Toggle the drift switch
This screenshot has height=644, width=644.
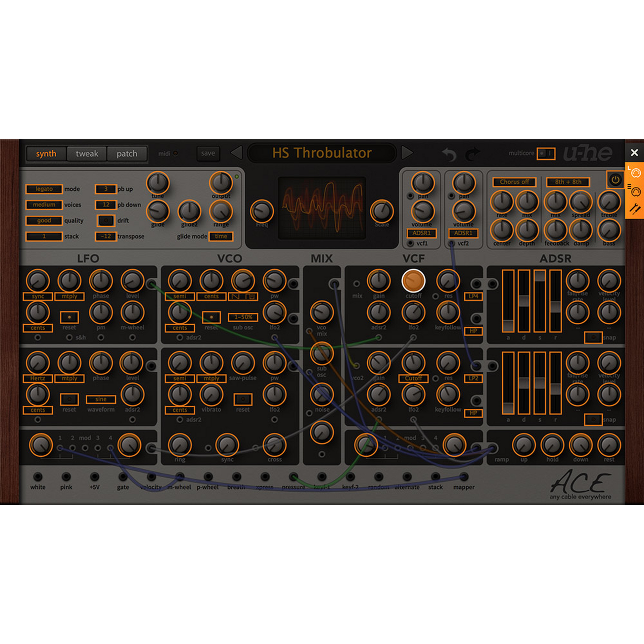[106, 220]
